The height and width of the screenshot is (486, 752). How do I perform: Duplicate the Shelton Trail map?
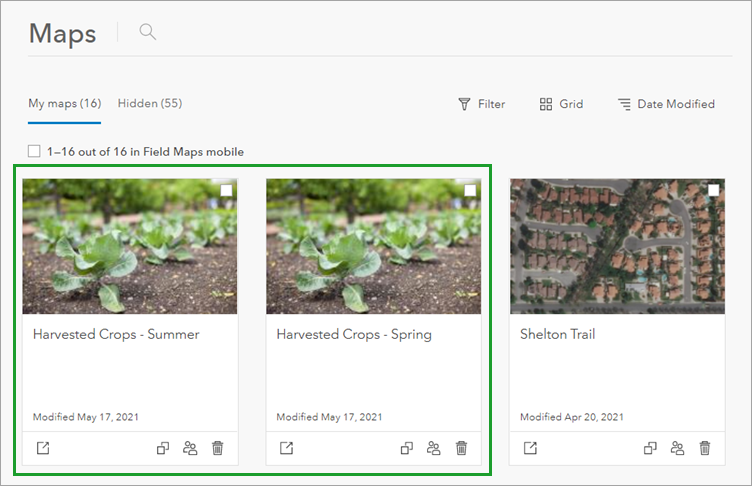[650, 448]
